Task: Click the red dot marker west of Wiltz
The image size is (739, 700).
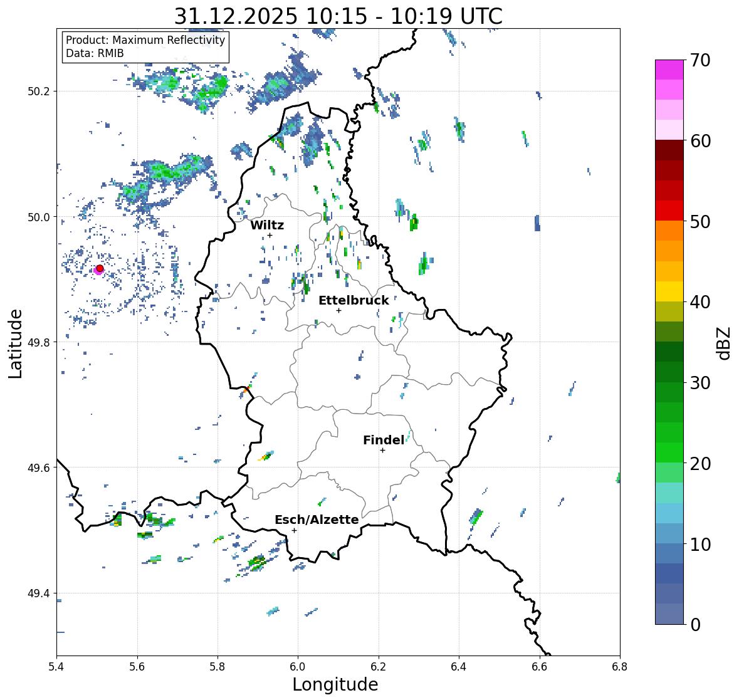Action: [x=100, y=268]
